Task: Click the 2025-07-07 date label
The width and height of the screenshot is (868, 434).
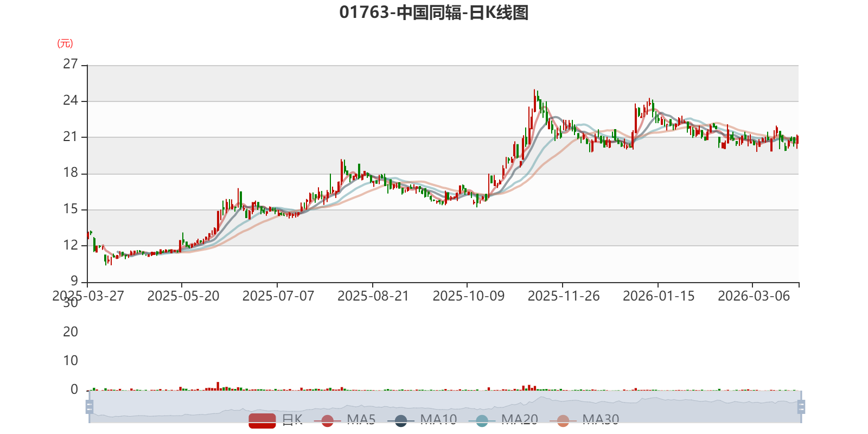Action: [278, 296]
